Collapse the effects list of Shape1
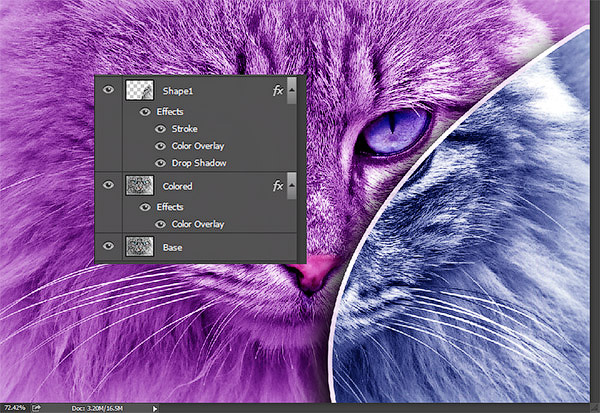Viewport: 600px width, 413px height. point(292,90)
